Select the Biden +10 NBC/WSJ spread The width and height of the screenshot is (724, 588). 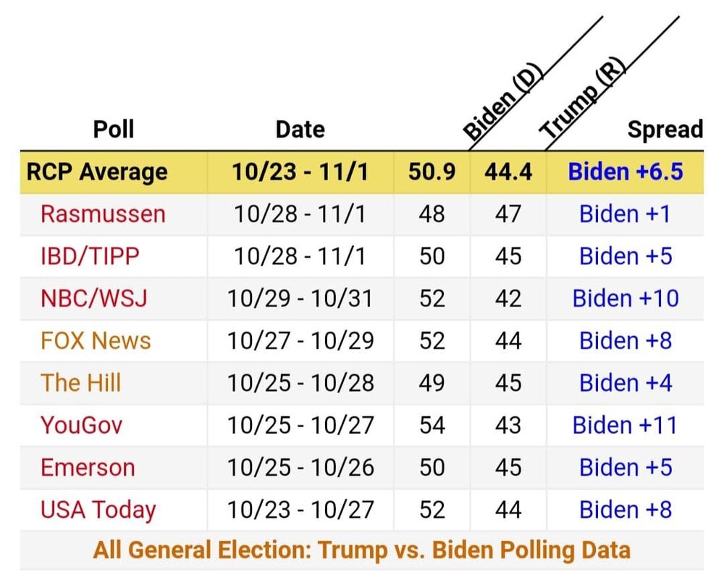[x=626, y=298]
